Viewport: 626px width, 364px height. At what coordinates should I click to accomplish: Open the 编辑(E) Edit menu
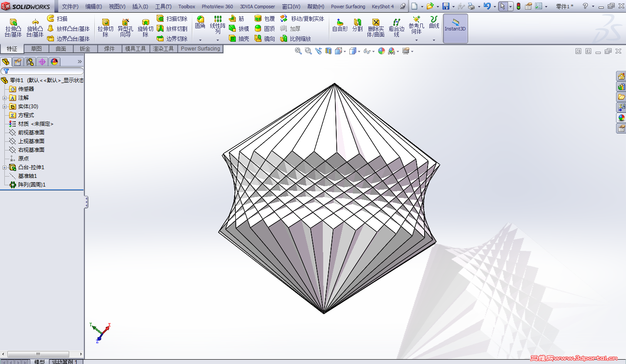pos(94,7)
